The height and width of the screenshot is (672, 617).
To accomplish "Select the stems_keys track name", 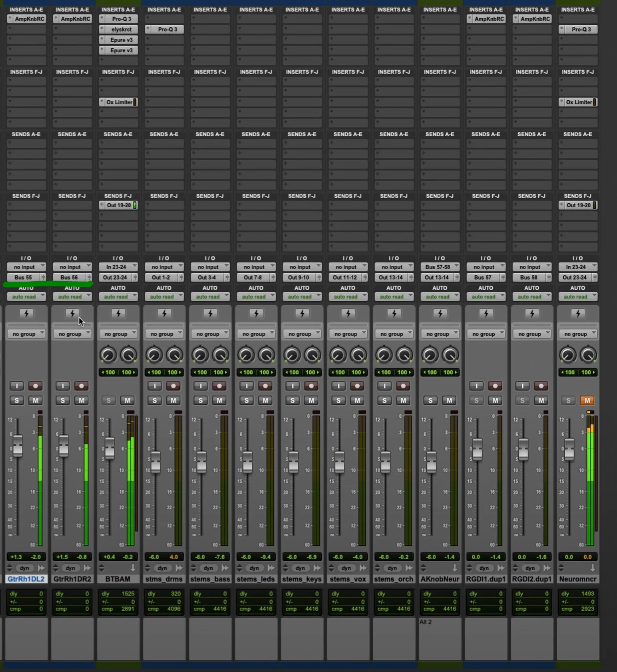I will (x=302, y=579).
